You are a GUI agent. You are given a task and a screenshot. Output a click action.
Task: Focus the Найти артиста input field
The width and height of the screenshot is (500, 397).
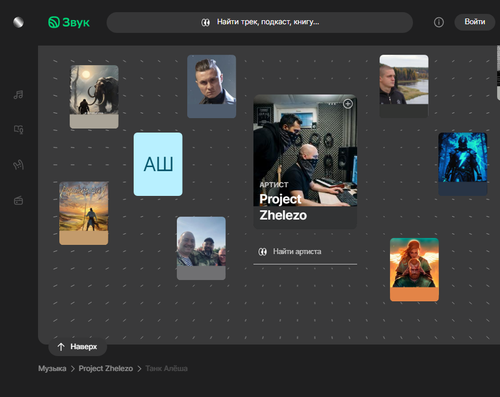click(x=305, y=252)
